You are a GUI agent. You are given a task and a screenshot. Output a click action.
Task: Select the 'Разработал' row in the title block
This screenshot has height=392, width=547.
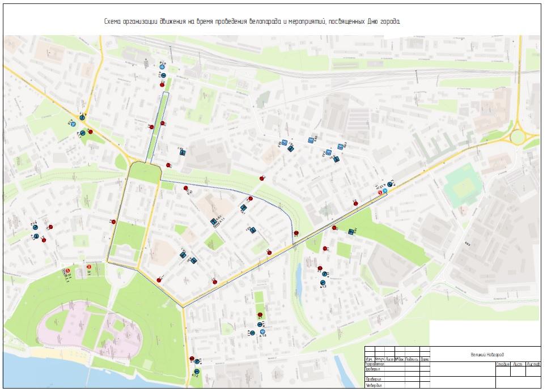click(x=374, y=364)
